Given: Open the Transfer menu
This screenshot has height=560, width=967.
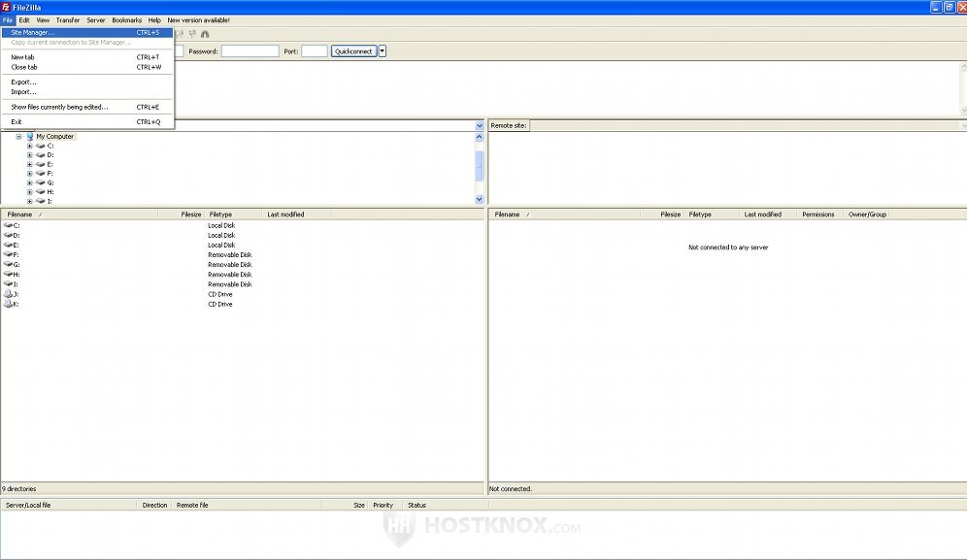Looking at the screenshot, I should [x=68, y=20].
